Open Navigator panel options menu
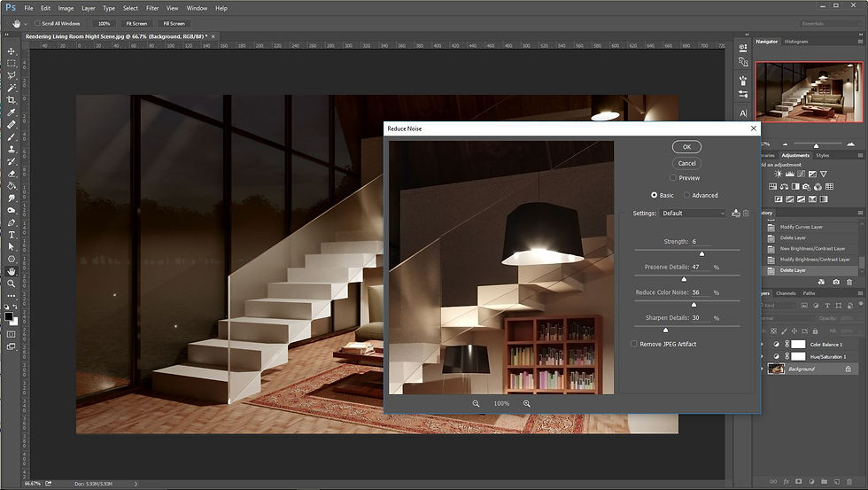Screen dimensions: 868x490 point(860,42)
